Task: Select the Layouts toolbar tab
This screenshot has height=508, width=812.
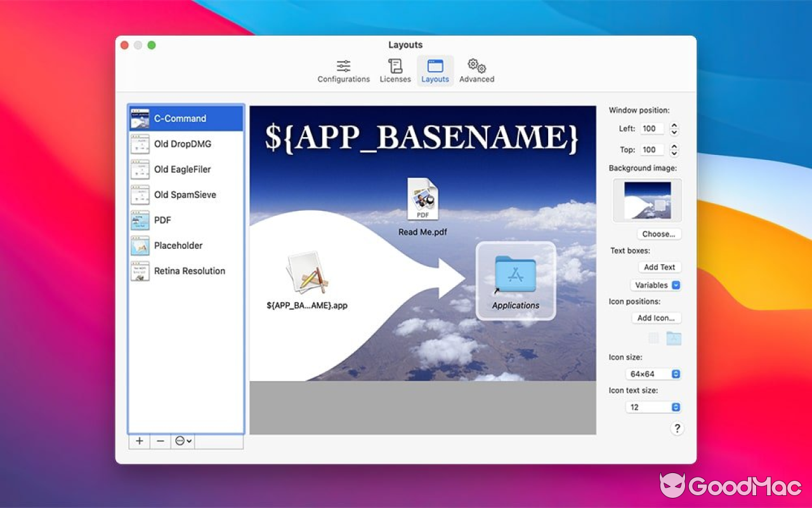Action: (435, 71)
